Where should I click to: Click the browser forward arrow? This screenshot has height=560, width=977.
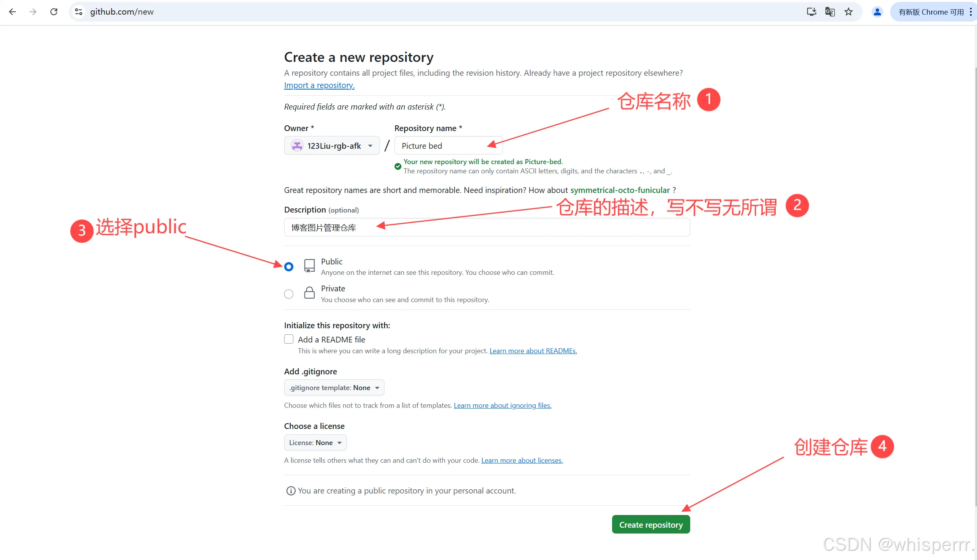click(33, 12)
